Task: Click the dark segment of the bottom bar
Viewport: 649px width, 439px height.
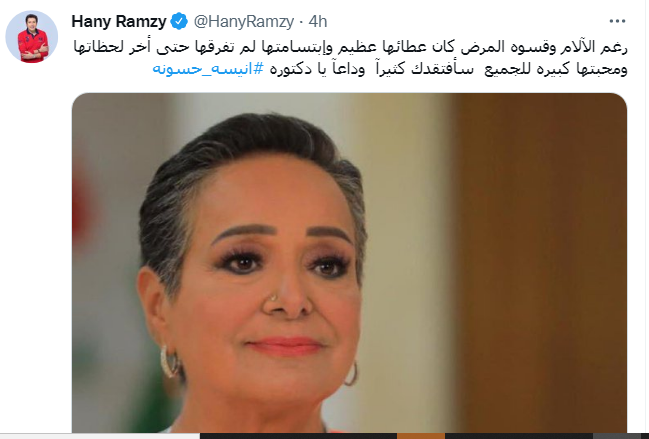Action: pyautogui.click(x=298, y=436)
